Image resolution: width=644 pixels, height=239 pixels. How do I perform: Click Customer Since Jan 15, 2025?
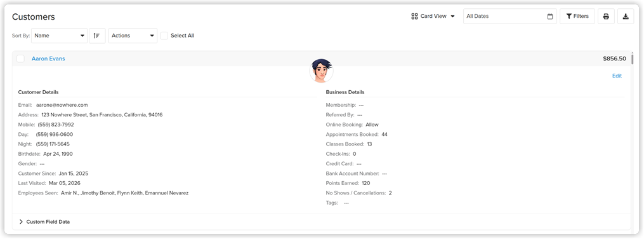pyautogui.click(x=74, y=174)
